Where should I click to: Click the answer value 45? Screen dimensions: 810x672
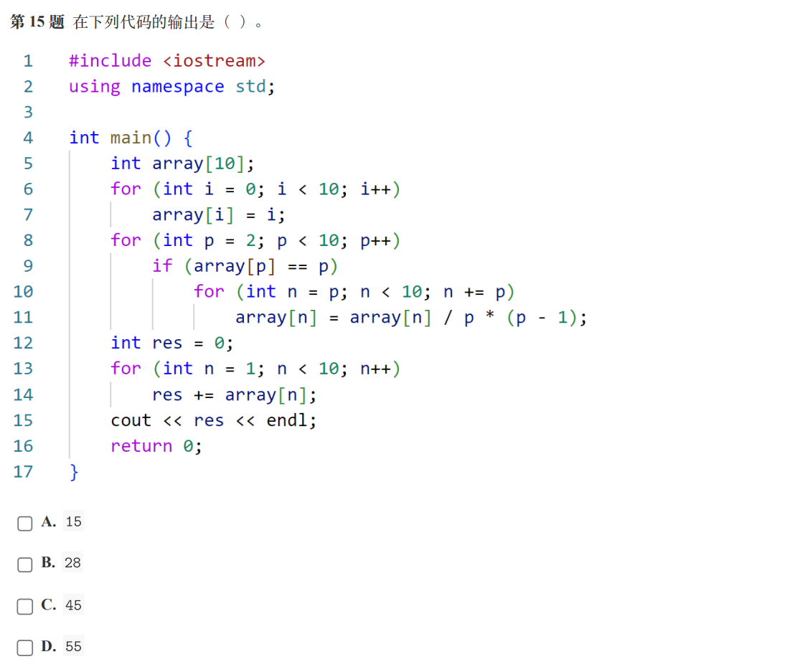[73, 605]
